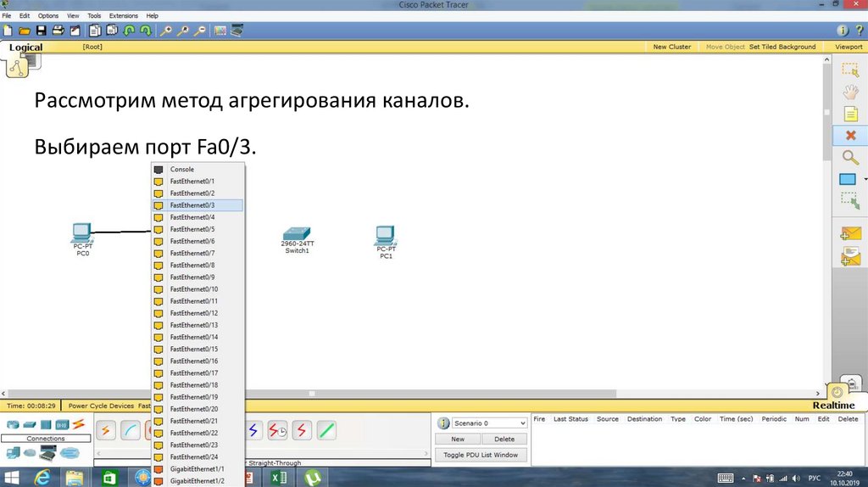Reset zoom with the middle magnifier
Screen dimensions: 868x487
point(183,31)
